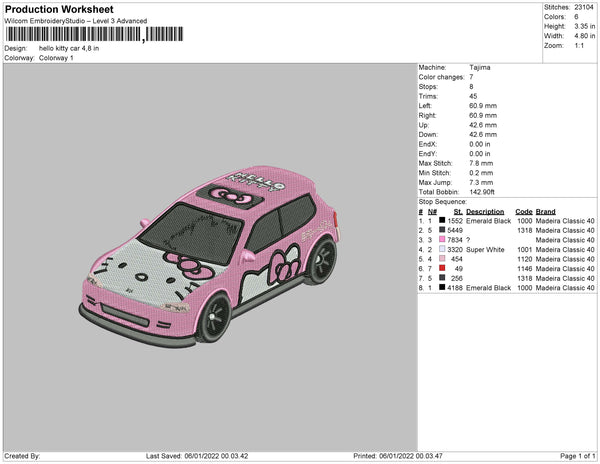600x464 pixels.
Task: Click thread code 1146
Action: 524,269
